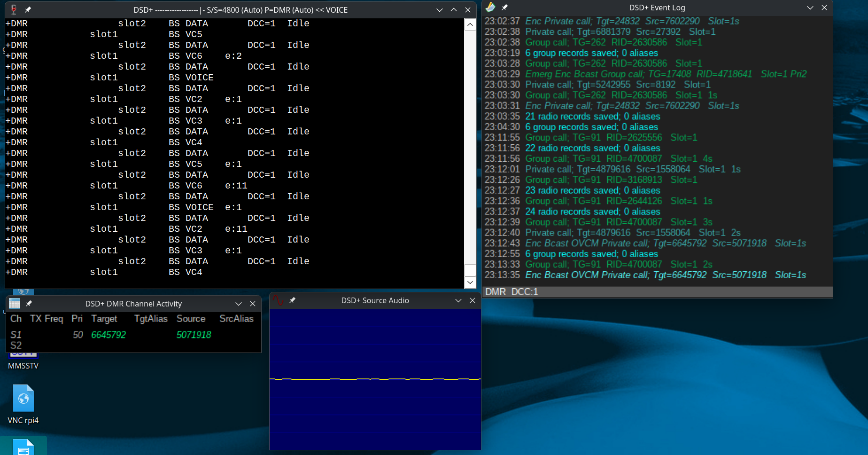Select the 23:12:37 24 radio records saved entry

573,212
